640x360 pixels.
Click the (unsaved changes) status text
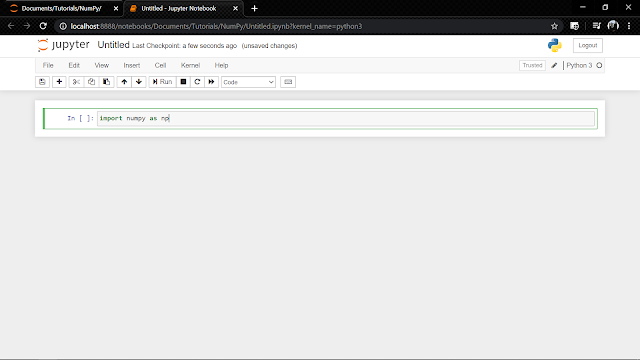(269, 46)
